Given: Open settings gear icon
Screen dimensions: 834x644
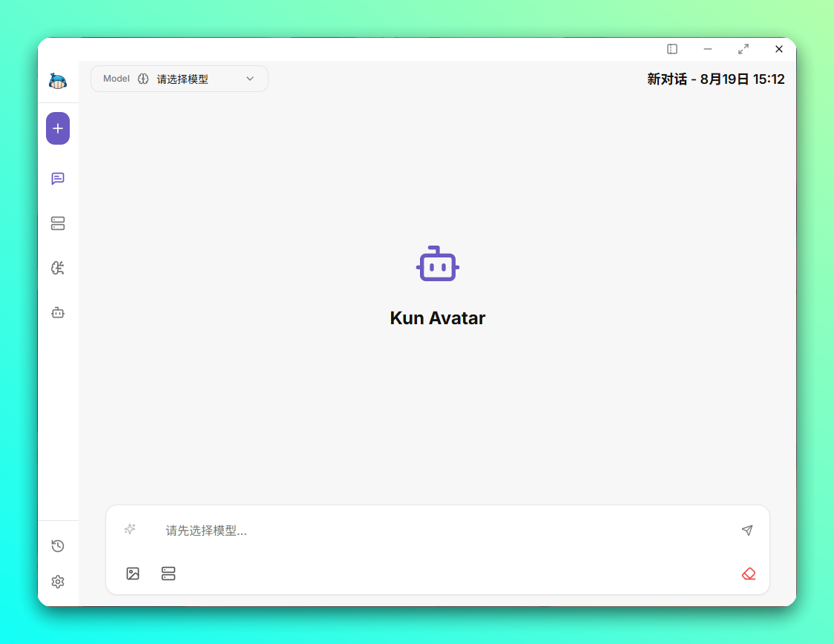Looking at the screenshot, I should [58, 582].
